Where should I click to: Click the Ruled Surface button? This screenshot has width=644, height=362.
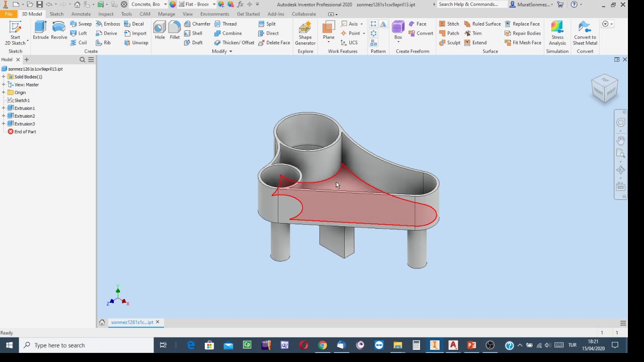coord(482,24)
